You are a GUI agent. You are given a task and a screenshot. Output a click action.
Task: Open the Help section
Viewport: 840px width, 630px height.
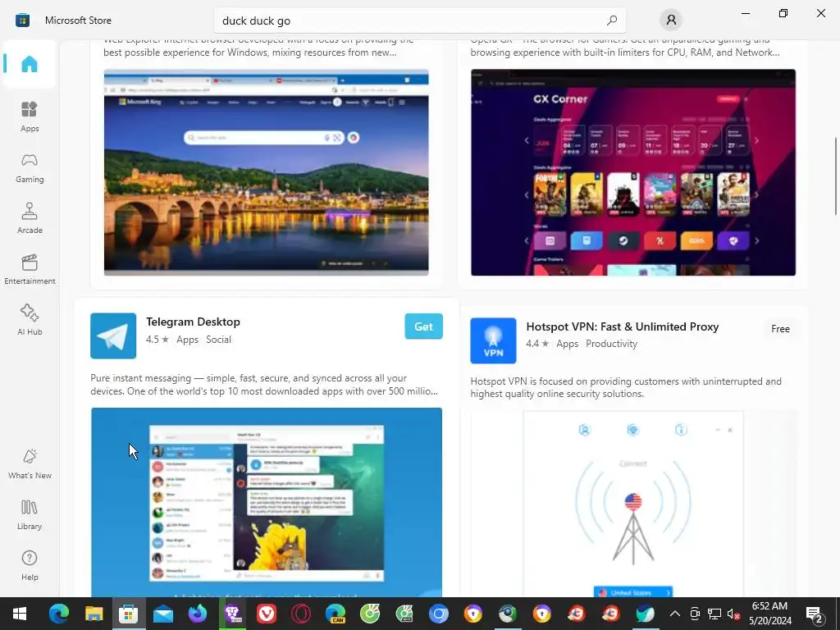30,565
